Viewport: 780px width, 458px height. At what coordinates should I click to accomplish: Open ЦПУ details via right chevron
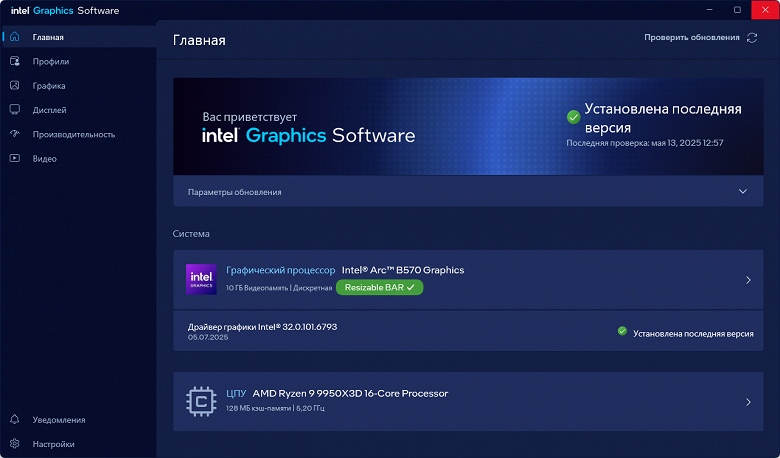pyautogui.click(x=748, y=402)
